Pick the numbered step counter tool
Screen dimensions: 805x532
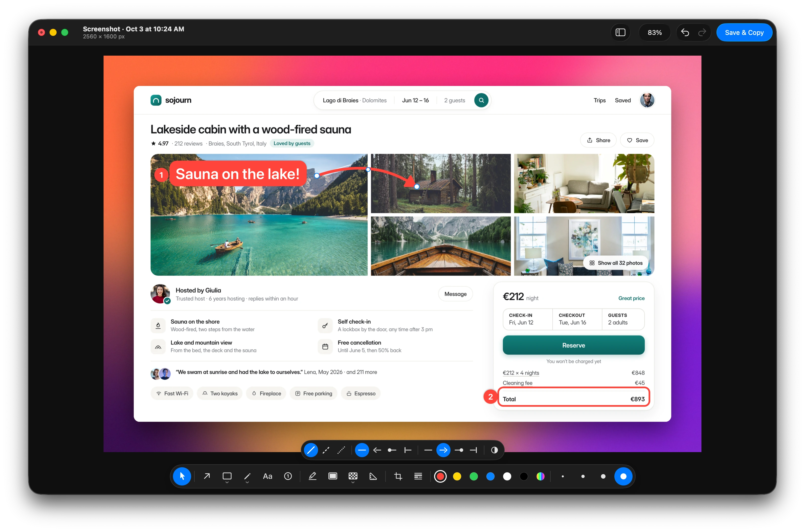pos(288,476)
